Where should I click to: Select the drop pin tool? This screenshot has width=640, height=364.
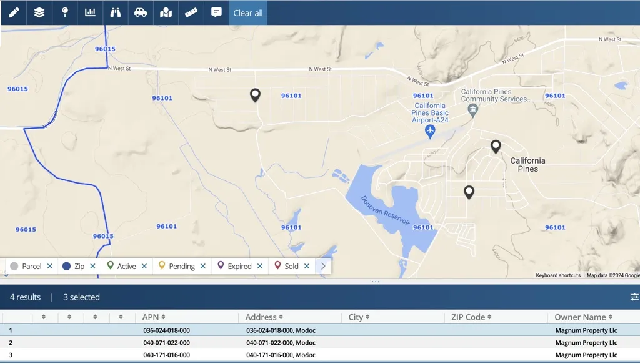pos(65,12)
